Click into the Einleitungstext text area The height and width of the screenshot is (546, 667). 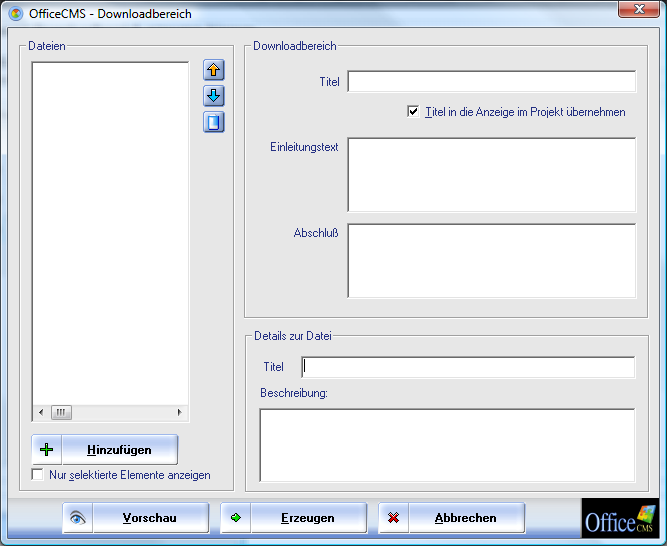coord(492,174)
